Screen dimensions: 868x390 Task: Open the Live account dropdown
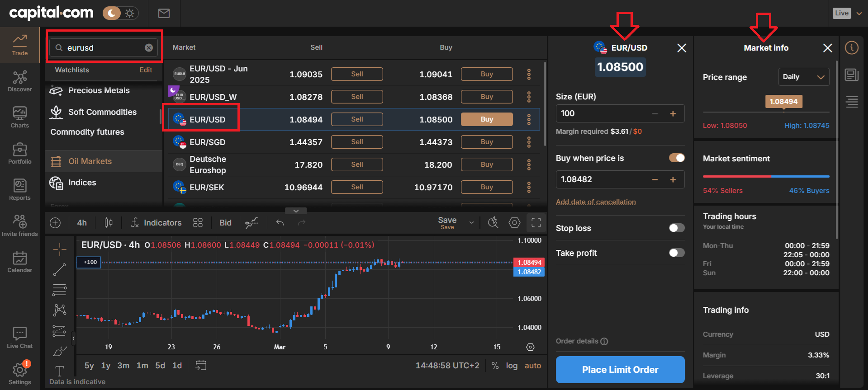point(847,13)
